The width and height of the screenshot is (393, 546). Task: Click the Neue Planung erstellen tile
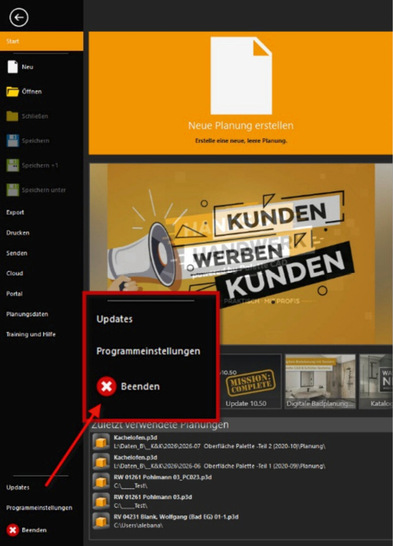241,93
